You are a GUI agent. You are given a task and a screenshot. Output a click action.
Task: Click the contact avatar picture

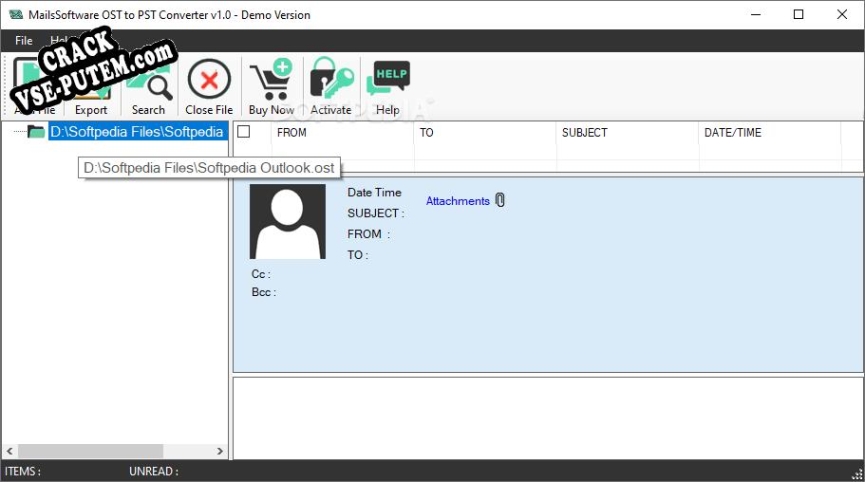pos(287,221)
